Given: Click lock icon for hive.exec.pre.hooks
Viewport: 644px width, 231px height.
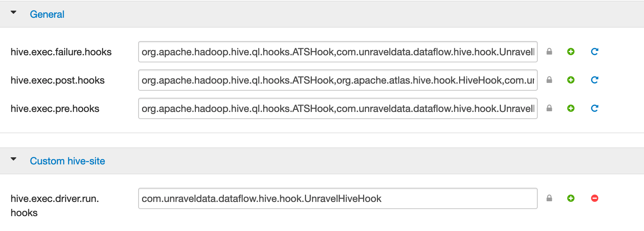Looking at the screenshot, I should point(549,108).
